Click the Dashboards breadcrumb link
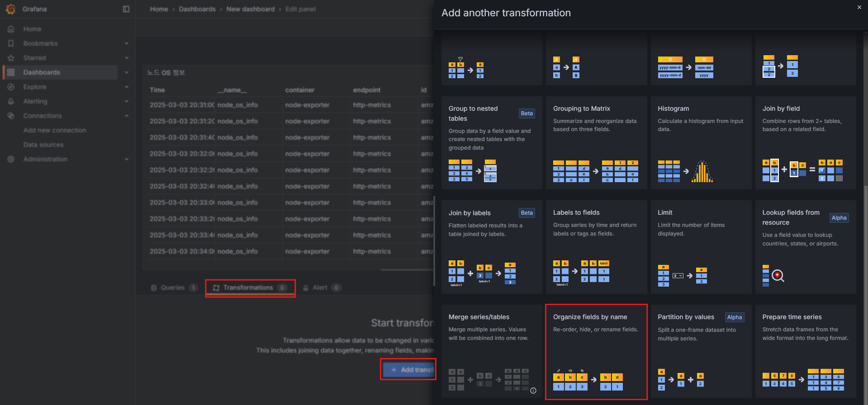The height and width of the screenshot is (405, 868). click(x=197, y=9)
